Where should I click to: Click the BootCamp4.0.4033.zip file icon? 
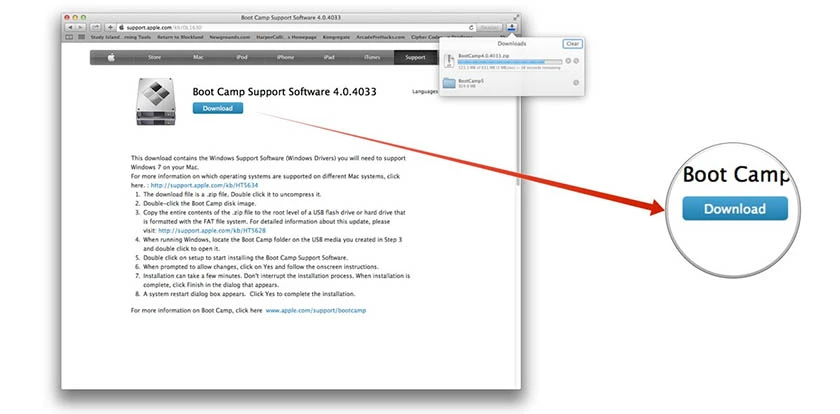[x=449, y=61]
